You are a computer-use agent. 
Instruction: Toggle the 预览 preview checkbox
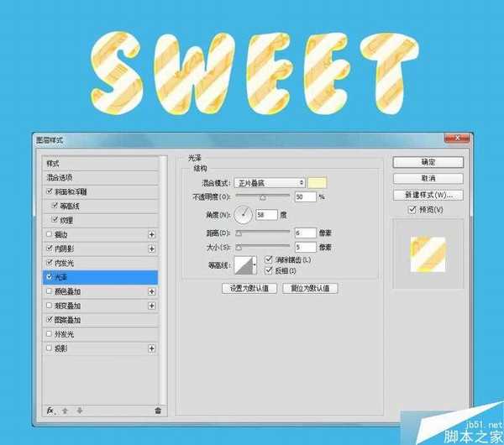(x=411, y=209)
